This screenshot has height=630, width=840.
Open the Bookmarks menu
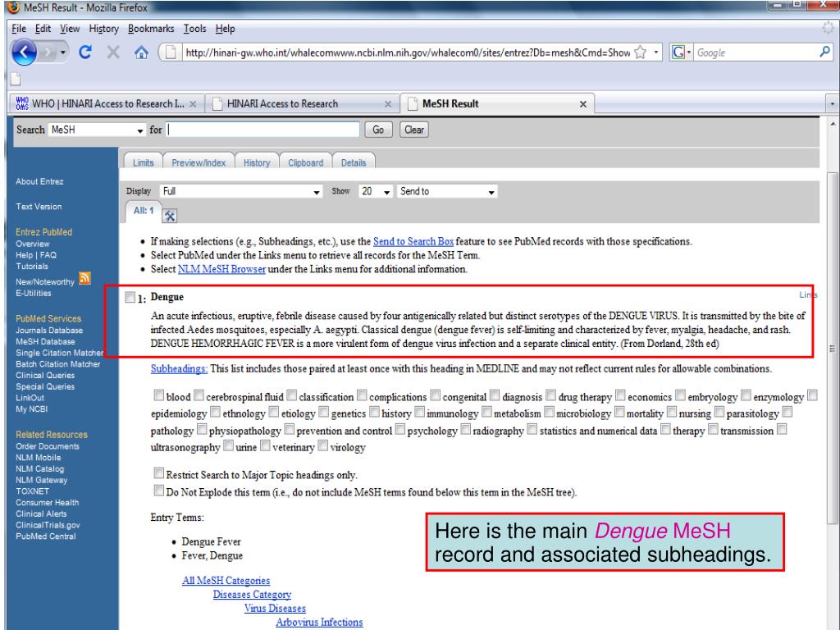pyautogui.click(x=151, y=29)
